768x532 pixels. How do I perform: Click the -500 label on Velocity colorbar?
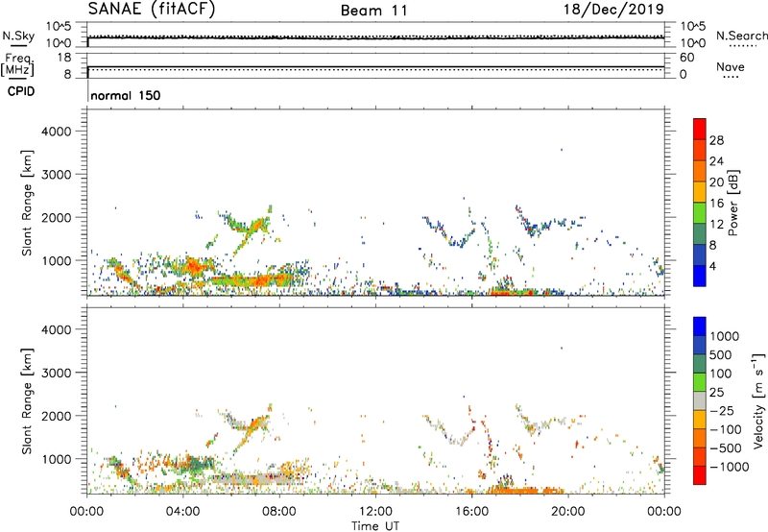[726, 447]
